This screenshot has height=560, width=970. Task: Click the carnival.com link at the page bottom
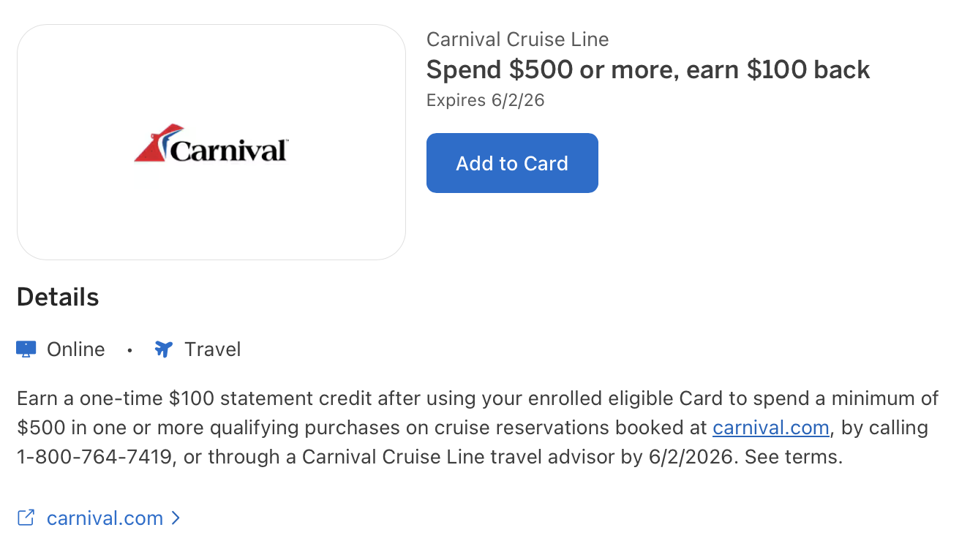tap(104, 518)
